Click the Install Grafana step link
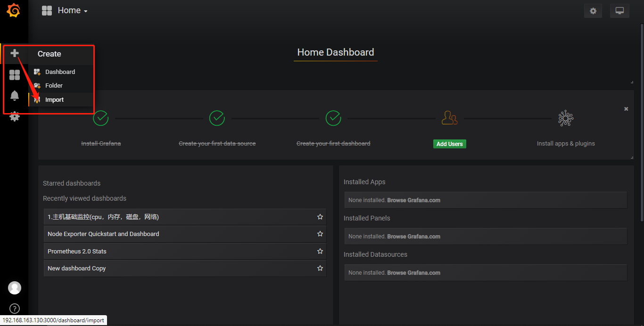This screenshot has height=326, width=644. pyautogui.click(x=101, y=144)
